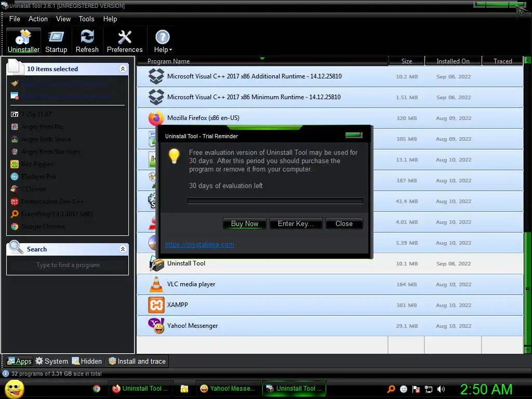Image resolution: width=532 pixels, height=399 pixels.
Task: Click the batch uninstall broom icon
Action: pos(14,84)
